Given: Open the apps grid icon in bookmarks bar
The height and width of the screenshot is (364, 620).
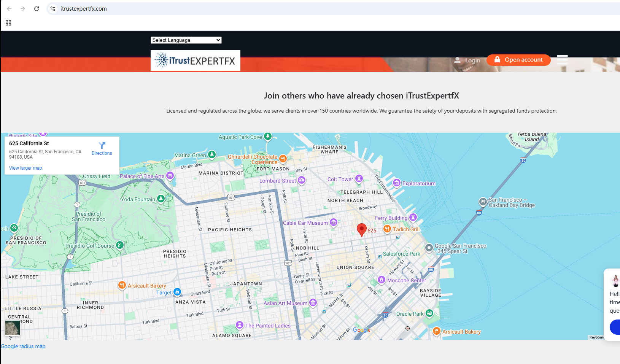Looking at the screenshot, I should (8, 23).
